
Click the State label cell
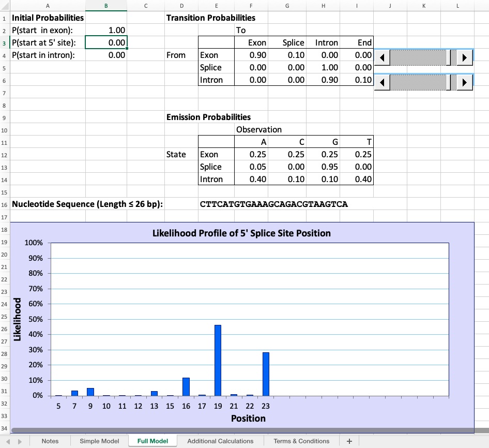(x=181, y=155)
